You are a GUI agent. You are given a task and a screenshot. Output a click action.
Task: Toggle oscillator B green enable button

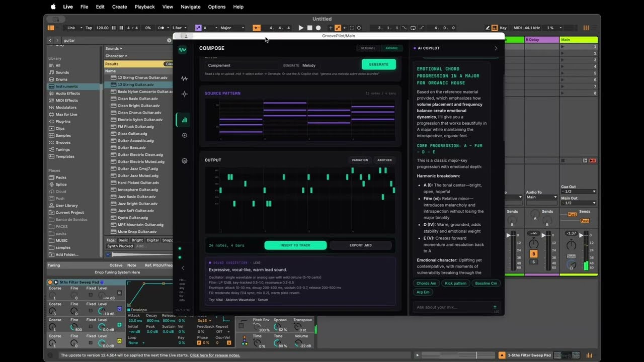pyautogui.click(x=119, y=325)
